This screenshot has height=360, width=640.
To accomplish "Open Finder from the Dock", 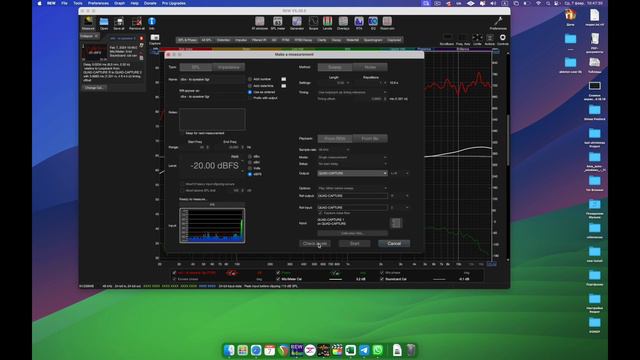I will (229, 350).
